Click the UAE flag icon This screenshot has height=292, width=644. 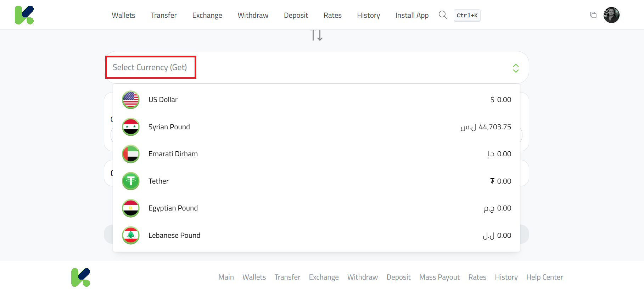[131, 154]
